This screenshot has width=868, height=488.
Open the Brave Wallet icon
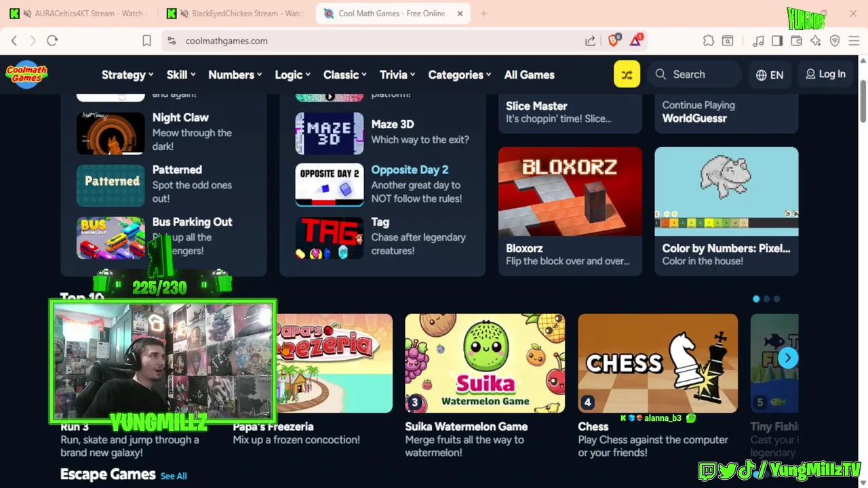796,41
